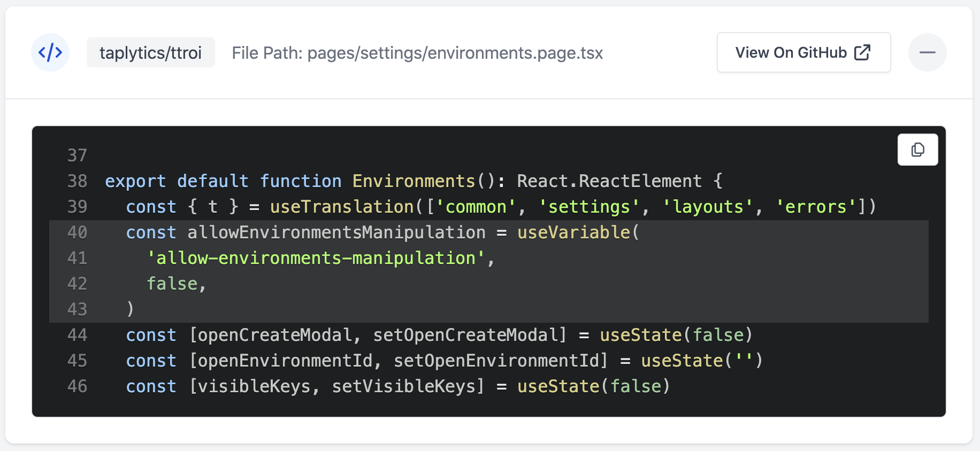Click the export keyword on line 38

[x=135, y=181]
